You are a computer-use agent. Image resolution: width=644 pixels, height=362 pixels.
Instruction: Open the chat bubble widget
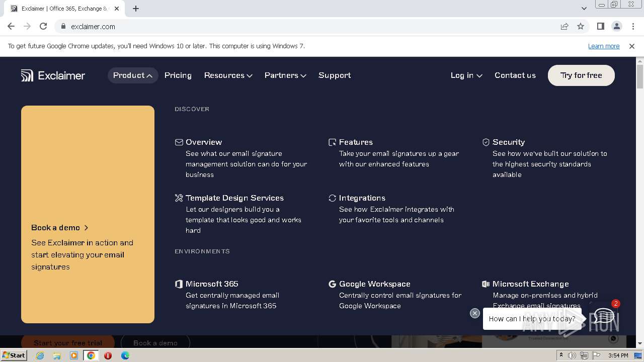click(x=603, y=316)
